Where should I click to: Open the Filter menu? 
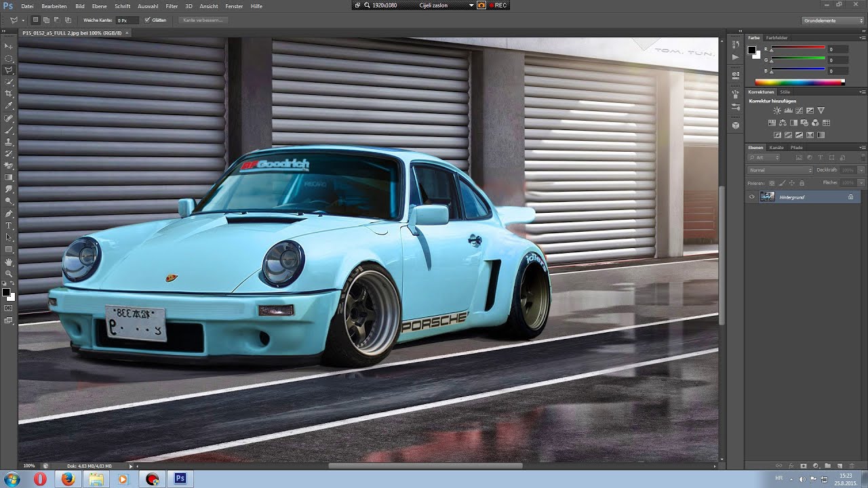pos(172,5)
